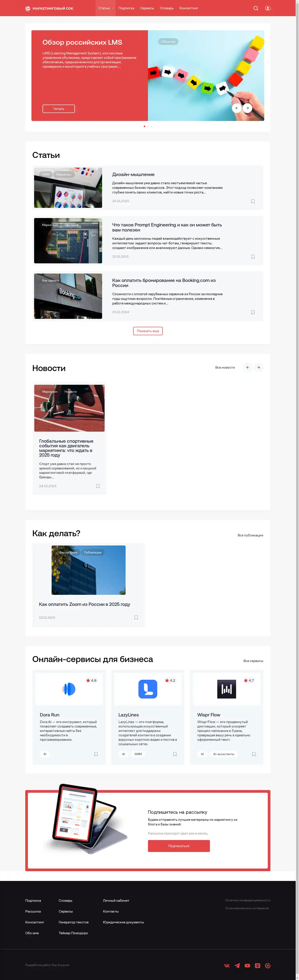Open the search icon in the header
The height and width of the screenshot is (980, 299).
pyautogui.click(x=256, y=8)
